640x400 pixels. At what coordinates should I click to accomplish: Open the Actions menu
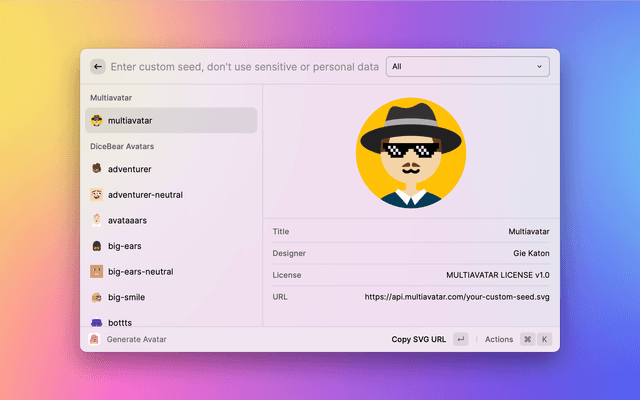click(498, 339)
